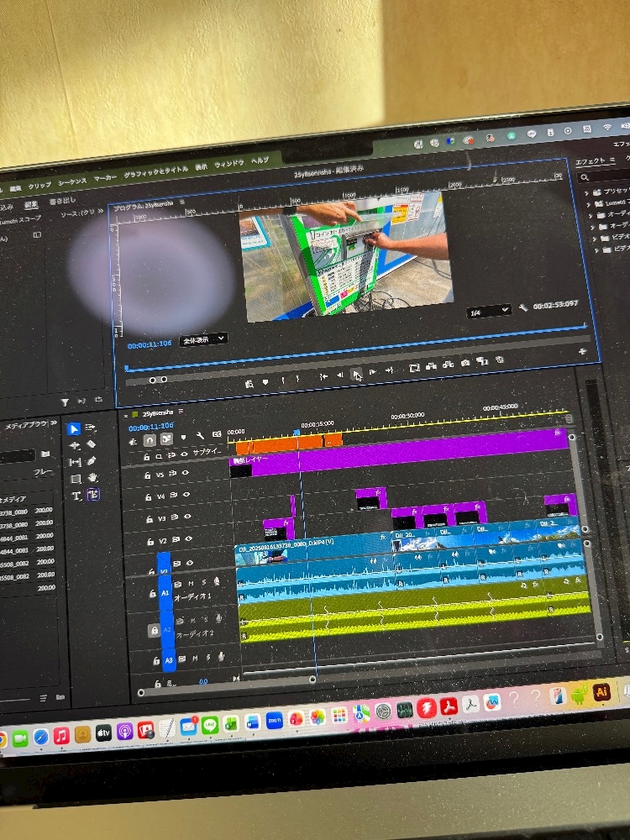Select the Selection arrow tool
The height and width of the screenshot is (840, 630).
coord(73,428)
